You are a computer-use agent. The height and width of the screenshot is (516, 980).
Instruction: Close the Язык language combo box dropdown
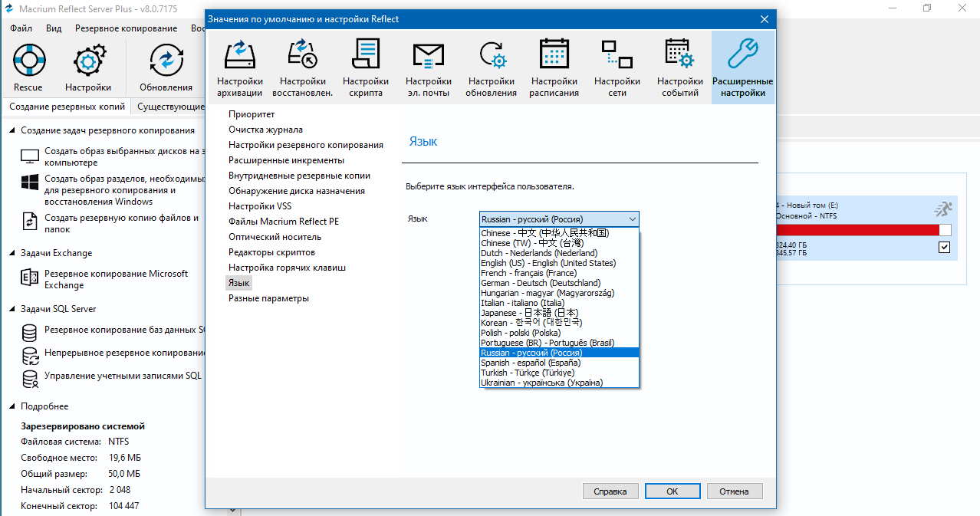pos(632,219)
